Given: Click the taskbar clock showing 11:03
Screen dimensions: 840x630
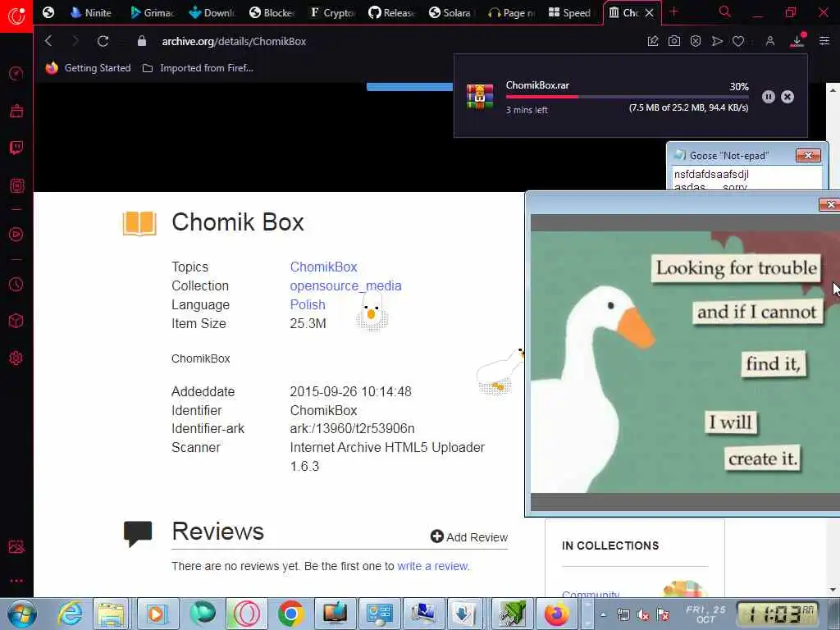Looking at the screenshot, I should 777,614.
